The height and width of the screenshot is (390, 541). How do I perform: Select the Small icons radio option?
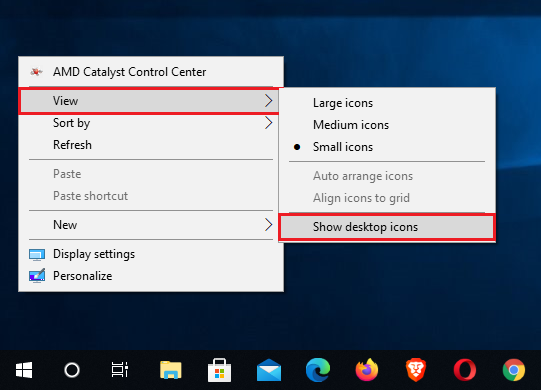tap(297, 147)
